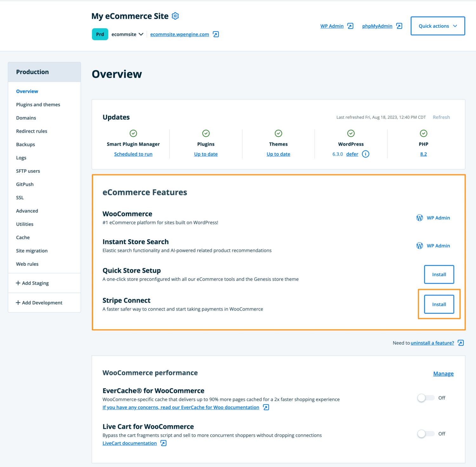Screen dimensions: 476x467
Task: Click the external link icon next to LiveCart documentation
Action: point(163,443)
